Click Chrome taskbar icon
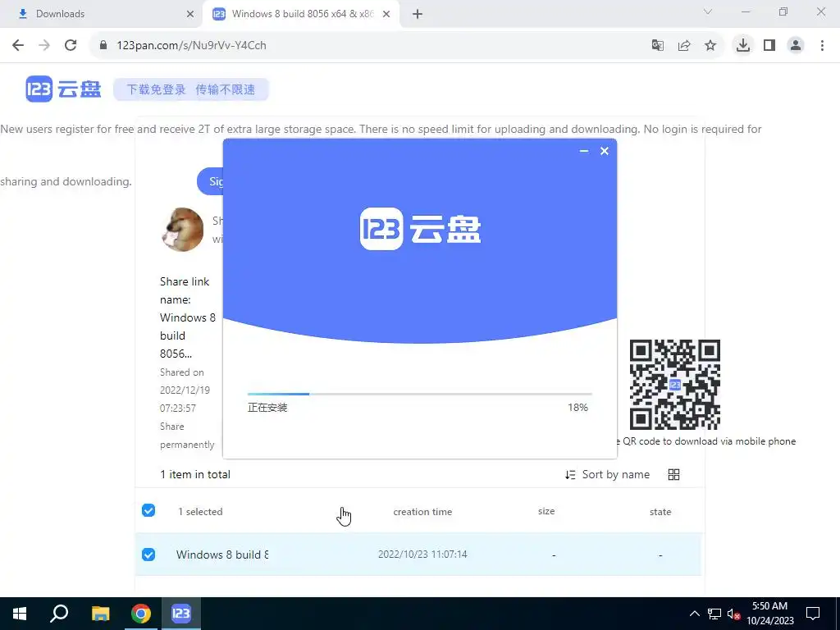 141,614
